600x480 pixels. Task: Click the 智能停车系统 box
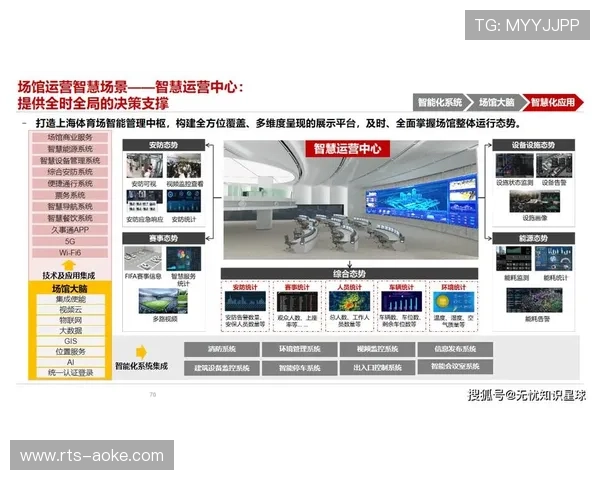coord(300,368)
